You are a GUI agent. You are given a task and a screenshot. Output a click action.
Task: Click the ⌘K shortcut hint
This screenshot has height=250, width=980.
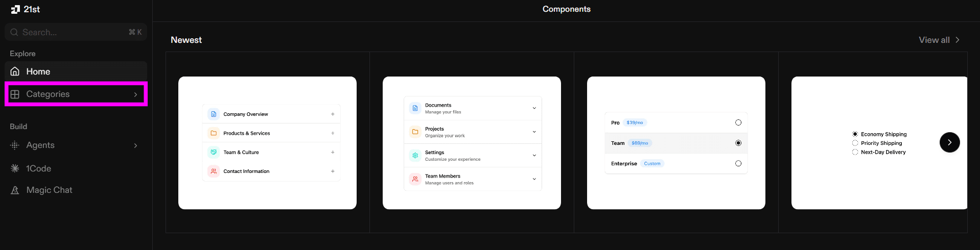point(135,32)
